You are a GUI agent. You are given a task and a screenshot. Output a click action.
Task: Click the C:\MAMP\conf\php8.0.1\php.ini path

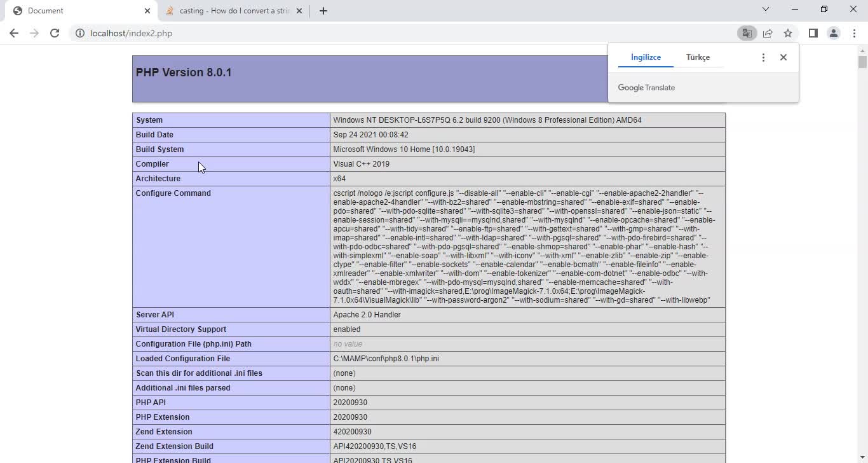point(386,359)
